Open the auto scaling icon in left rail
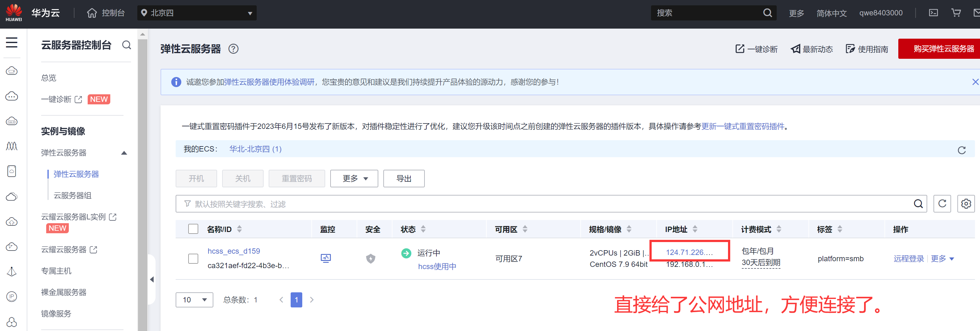980x331 pixels. [x=12, y=146]
